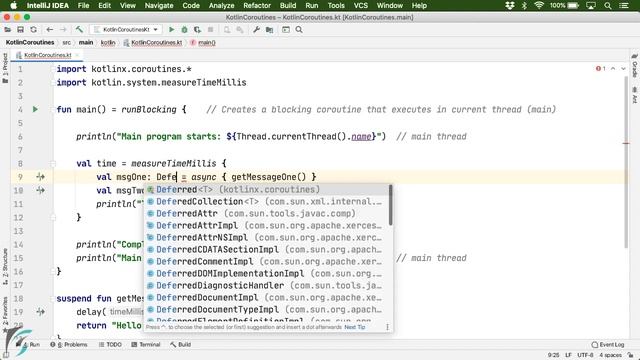
Task: Open the Analyze menu
Action: 221,5
